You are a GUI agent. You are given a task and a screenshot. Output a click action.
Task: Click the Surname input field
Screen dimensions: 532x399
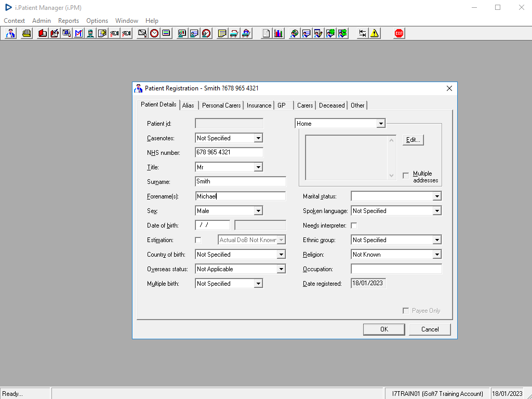point(241,181)
